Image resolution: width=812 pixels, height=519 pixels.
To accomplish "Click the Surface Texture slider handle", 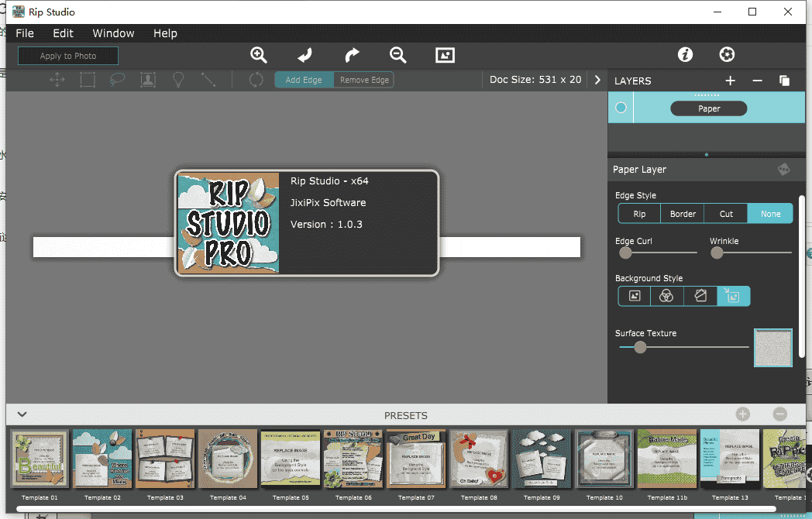I will (640, 348).
